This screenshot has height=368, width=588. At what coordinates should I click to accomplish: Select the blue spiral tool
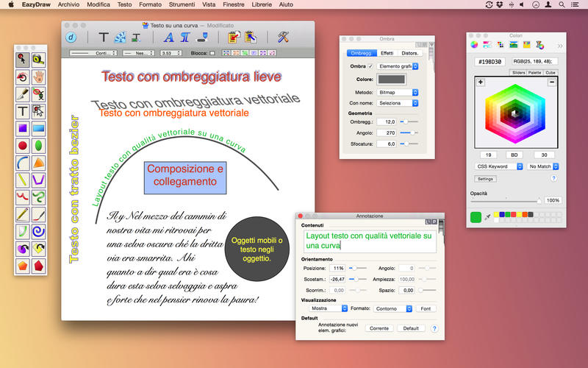coord(39,230)
